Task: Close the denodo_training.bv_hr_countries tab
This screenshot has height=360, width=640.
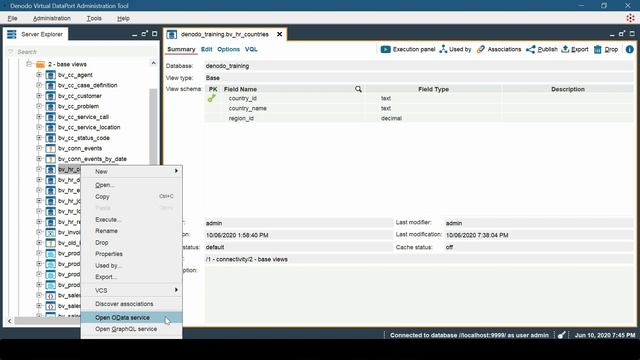Action: 280,34
